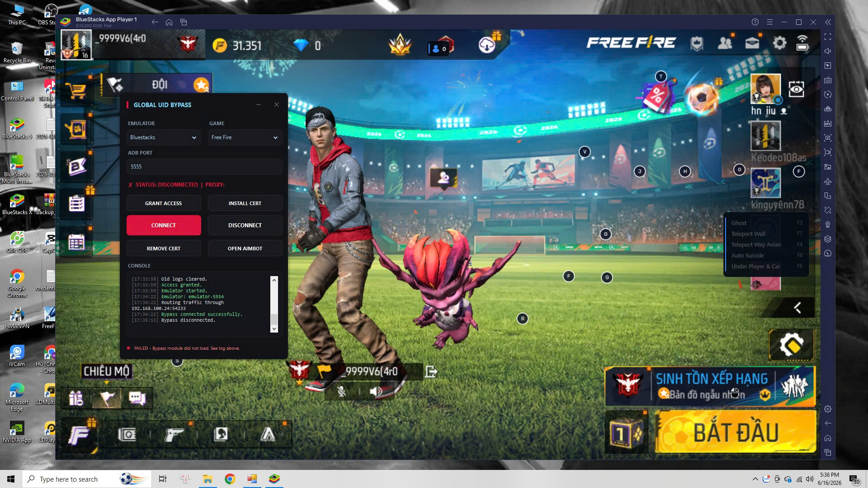Select friend Keodeo108as avatar
This screenshot has width=868, height=488.
[x=765, y=136]
